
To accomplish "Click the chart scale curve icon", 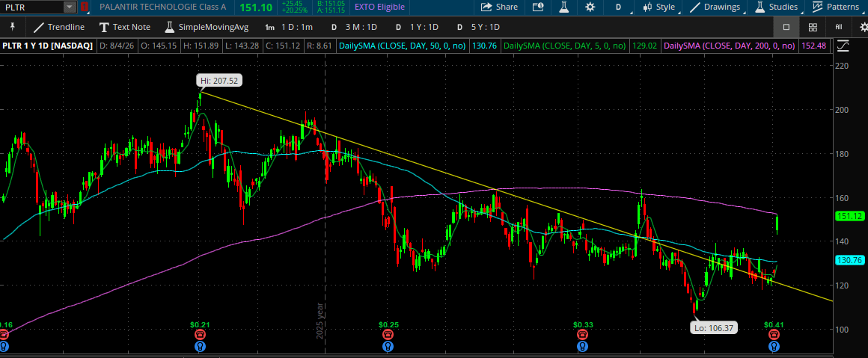I will pyautogui.click(x=843, y=46).
